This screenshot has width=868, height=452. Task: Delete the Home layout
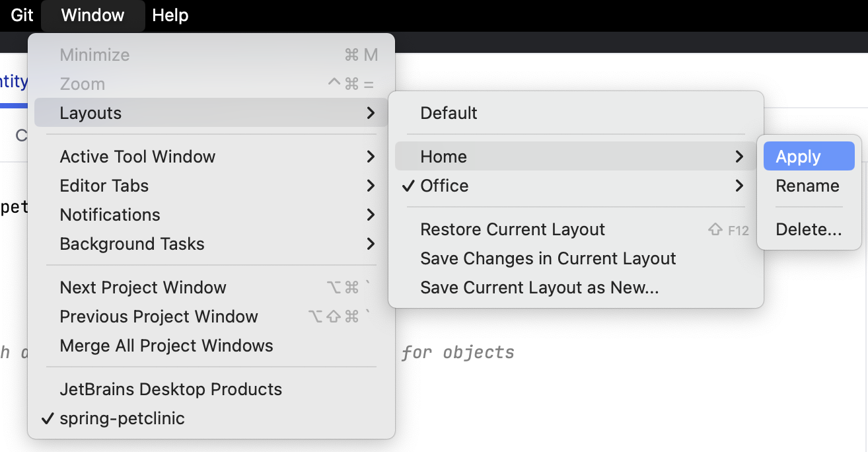click(x=809, y=229)
